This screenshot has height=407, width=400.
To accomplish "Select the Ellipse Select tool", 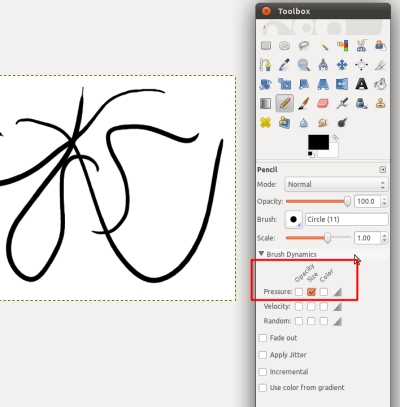I will [284, 45].
